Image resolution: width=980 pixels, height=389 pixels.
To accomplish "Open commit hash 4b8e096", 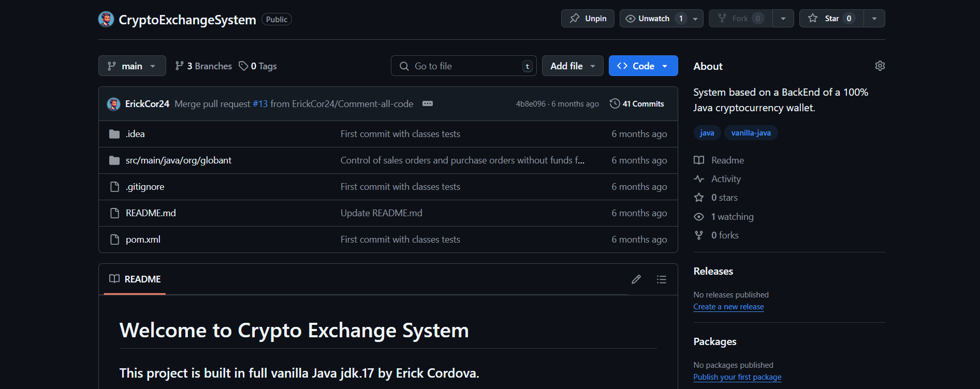I will click(531, 104).
